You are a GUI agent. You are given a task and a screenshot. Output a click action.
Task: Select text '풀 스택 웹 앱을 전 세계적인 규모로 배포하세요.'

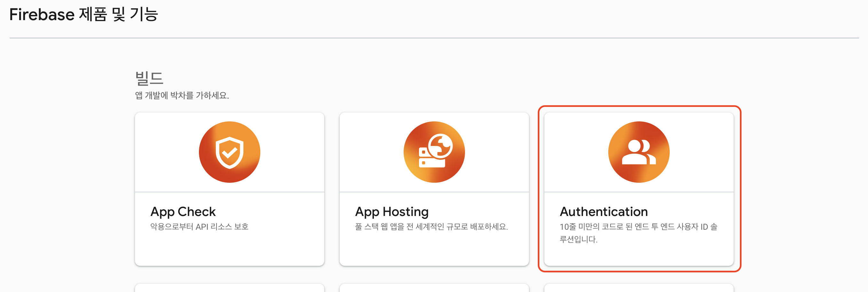431,227
